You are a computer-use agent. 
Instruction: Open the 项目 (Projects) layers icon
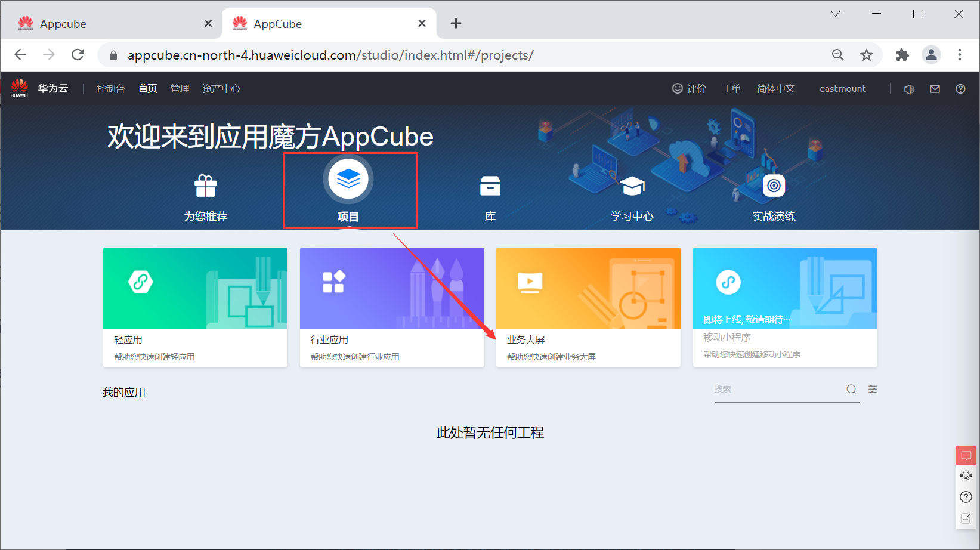348,179
